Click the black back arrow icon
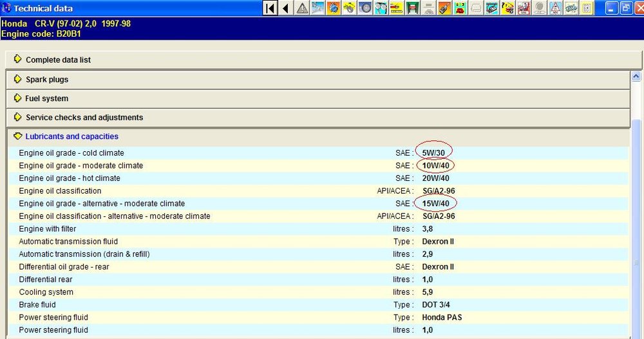This screenshot has height=339, width=644. pyautogui.click(x=286, y=8)
